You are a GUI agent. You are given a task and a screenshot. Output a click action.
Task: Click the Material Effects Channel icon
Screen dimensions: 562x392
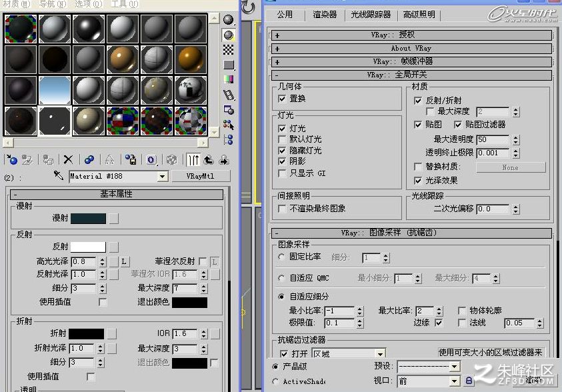click(151, 160)
